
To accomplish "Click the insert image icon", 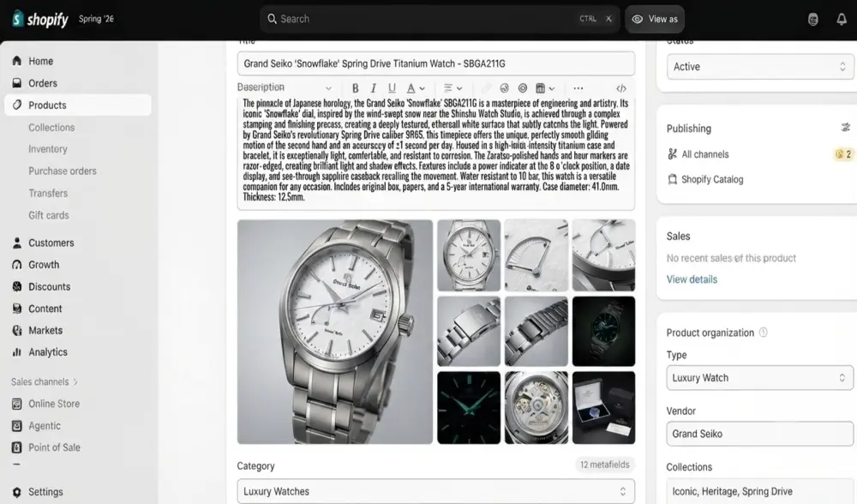I will (504, 88).
